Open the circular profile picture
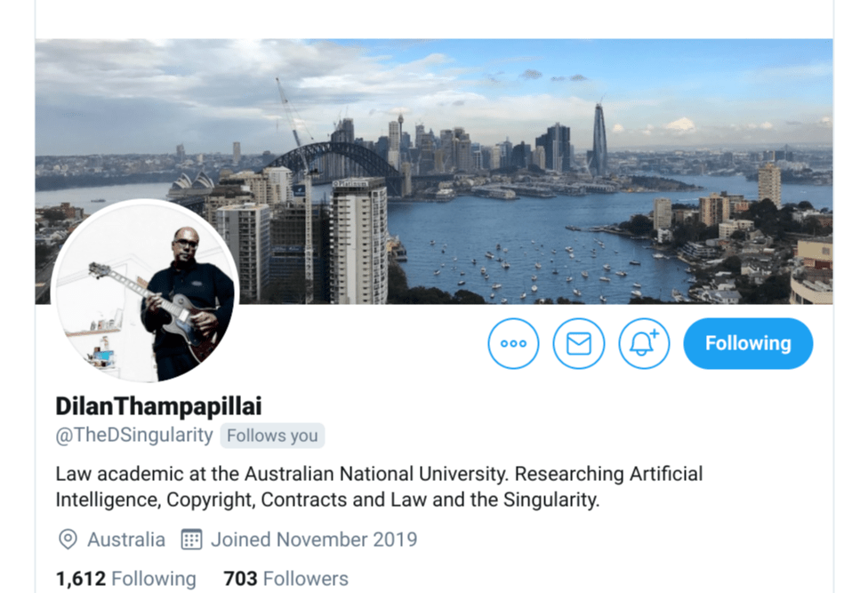This screenshot has height=593, width=868. point(145,291)
